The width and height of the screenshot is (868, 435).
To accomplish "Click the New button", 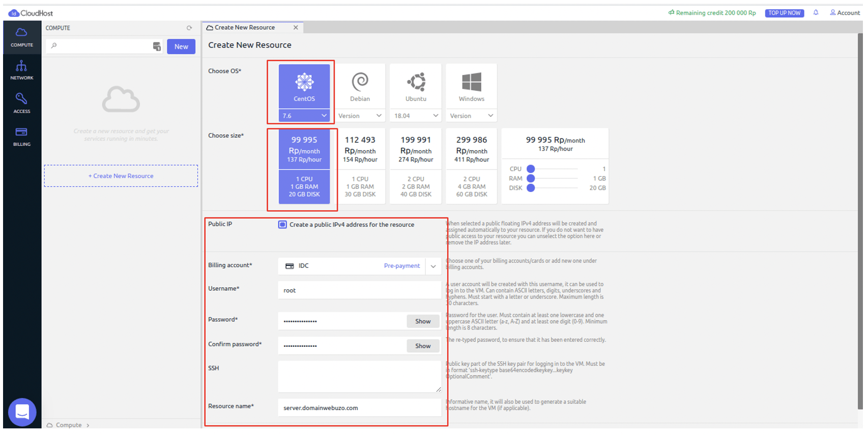I will coord(181,46).
